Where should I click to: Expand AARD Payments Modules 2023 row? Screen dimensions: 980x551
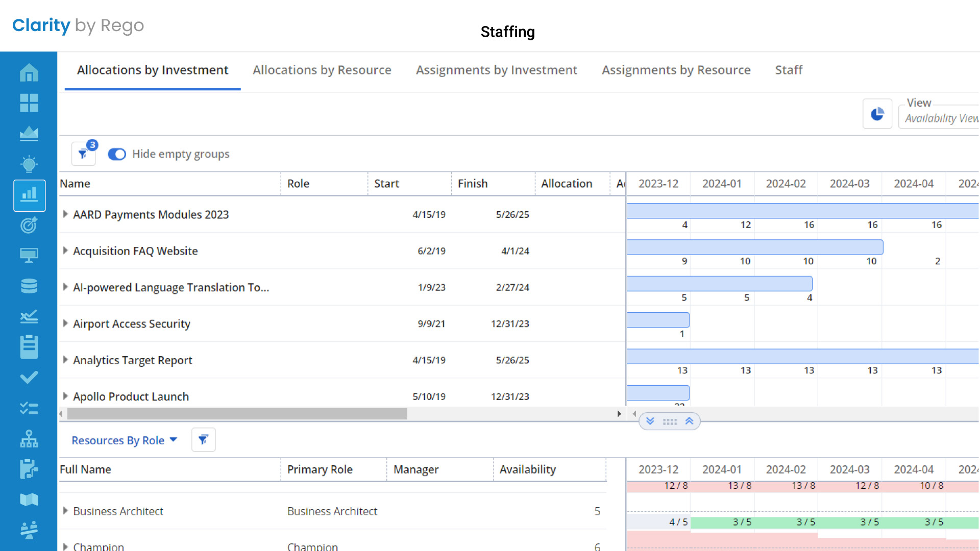tap(65, 214)
